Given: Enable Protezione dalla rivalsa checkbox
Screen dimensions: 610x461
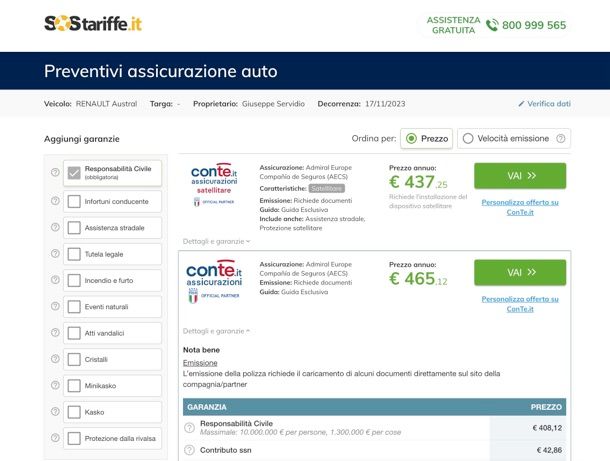Looking at the screenshot, I should point(74,438).
